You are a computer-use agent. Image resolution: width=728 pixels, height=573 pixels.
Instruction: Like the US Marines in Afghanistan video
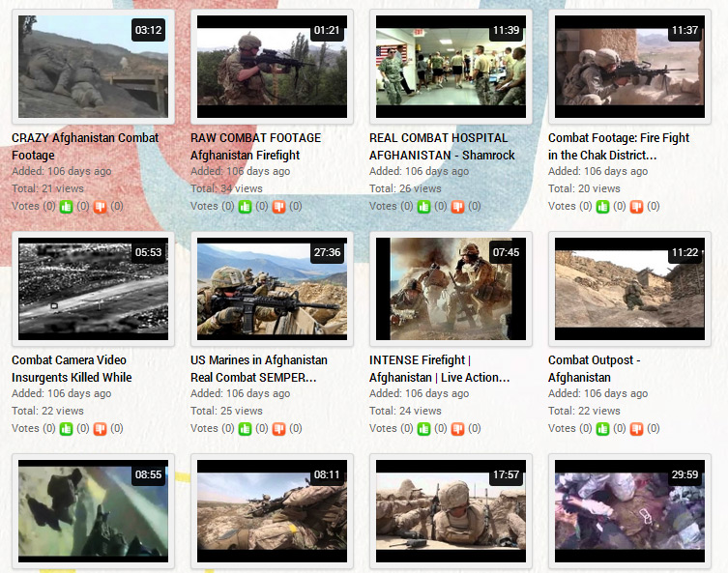[x=246, y=429]
